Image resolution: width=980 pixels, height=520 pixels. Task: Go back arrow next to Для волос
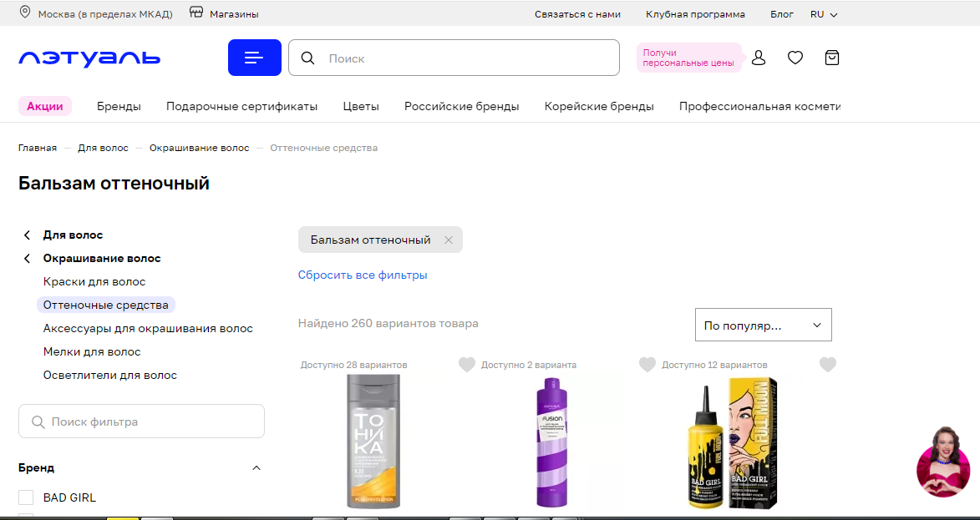27,235
